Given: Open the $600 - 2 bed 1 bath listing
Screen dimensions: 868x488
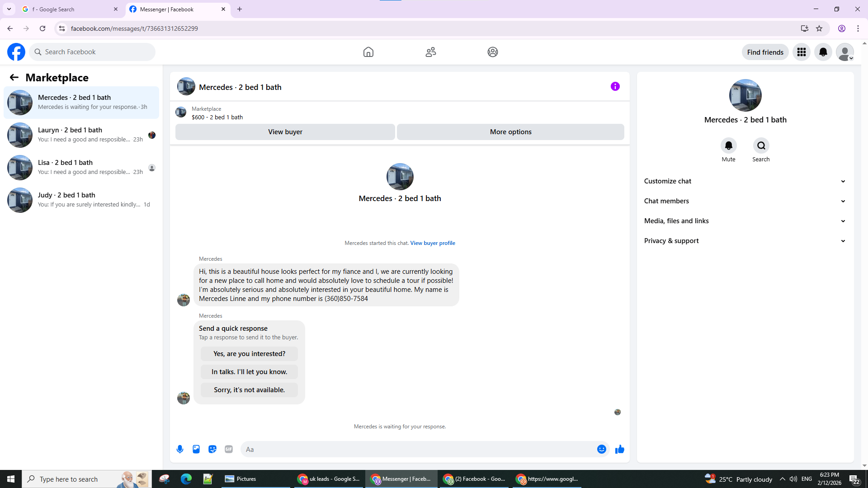Looking at the screenshot, I should (217, 117).
